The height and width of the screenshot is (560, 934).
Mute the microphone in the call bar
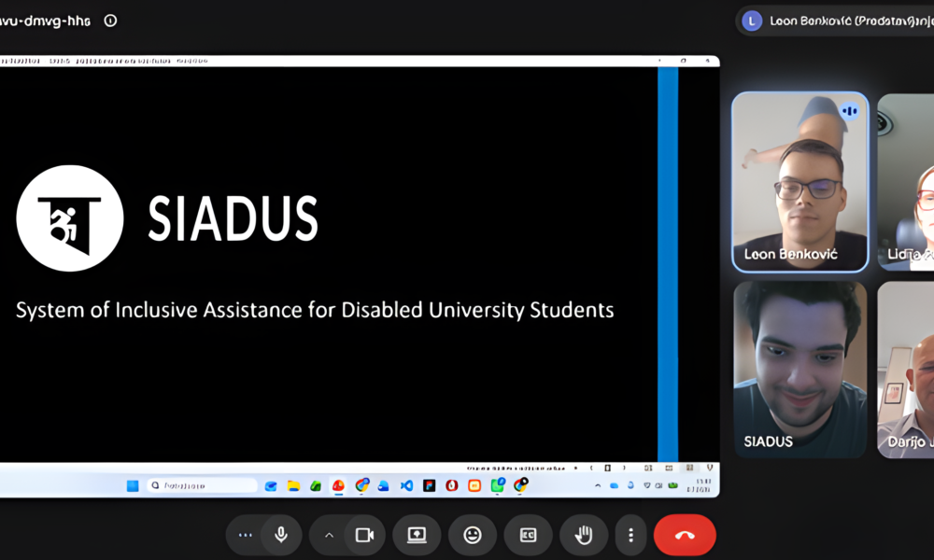pos(281,535)
